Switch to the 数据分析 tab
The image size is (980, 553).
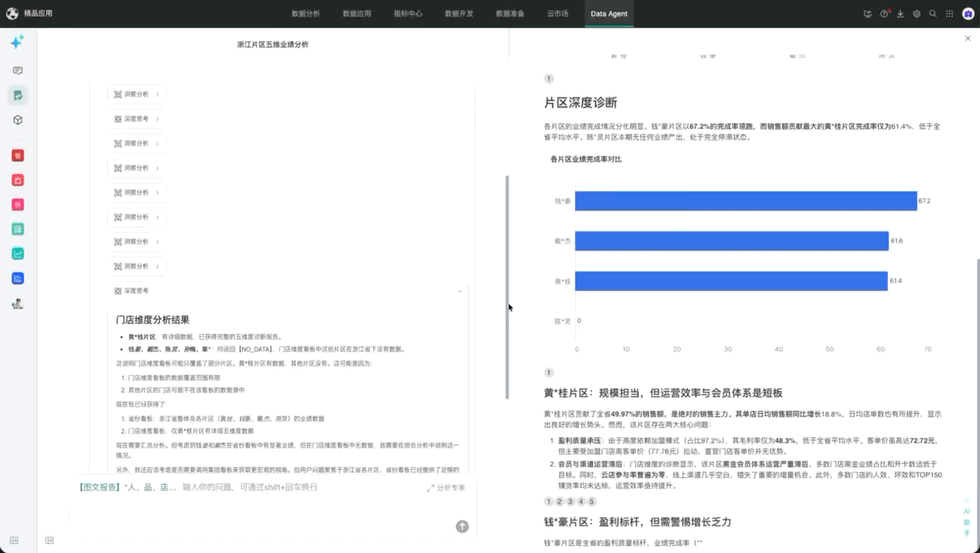306,14
